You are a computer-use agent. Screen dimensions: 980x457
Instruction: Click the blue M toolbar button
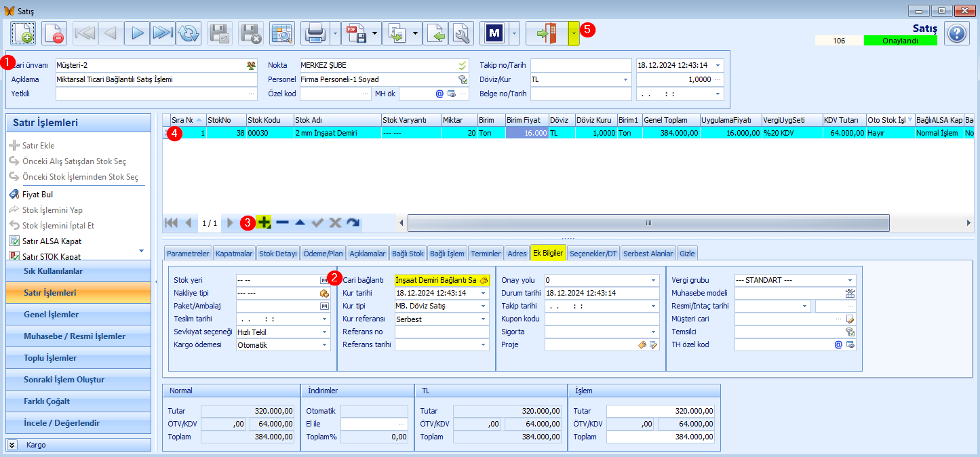[x=494, y=33]
